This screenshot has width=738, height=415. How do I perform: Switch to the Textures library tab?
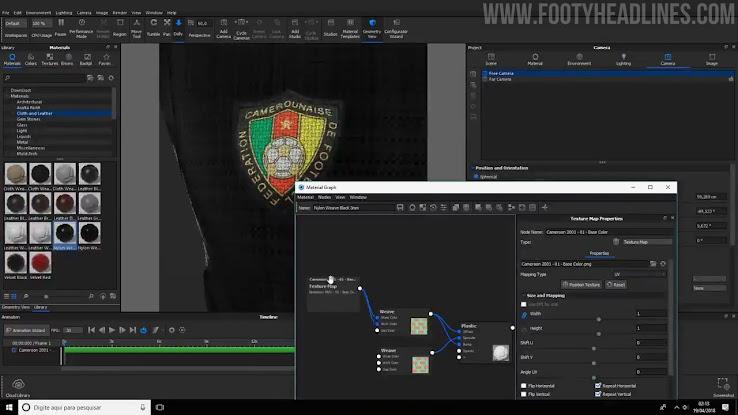pyautogui.click(x=49, y=59)
